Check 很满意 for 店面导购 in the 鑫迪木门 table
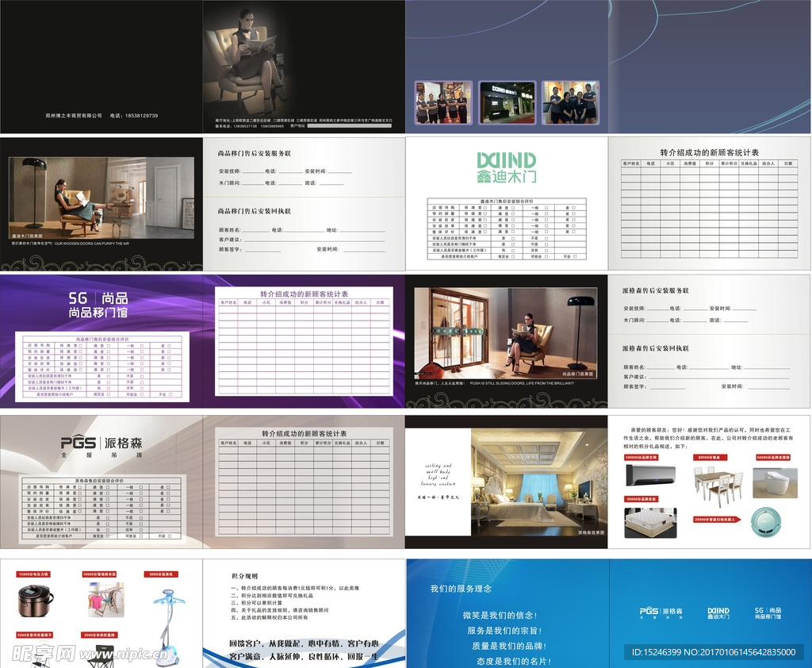 tap(486, 207)
